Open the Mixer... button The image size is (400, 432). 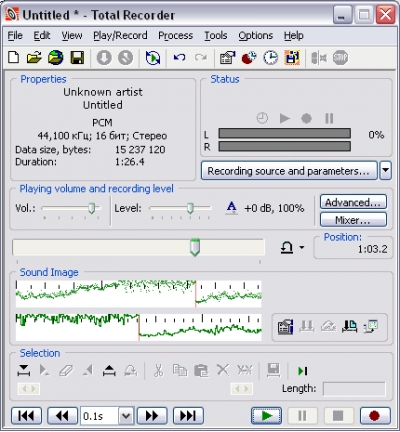[x=353, y=220]
